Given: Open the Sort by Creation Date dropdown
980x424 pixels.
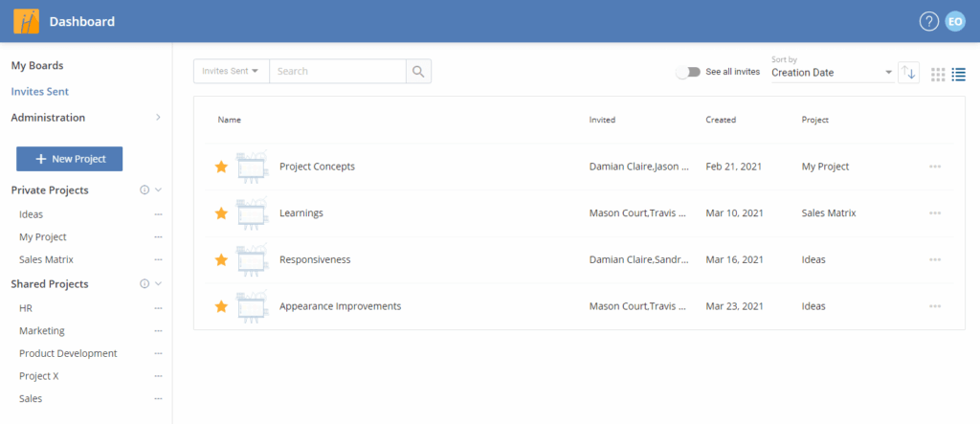Looking at the screenshot, I should (x=832, y=73).
